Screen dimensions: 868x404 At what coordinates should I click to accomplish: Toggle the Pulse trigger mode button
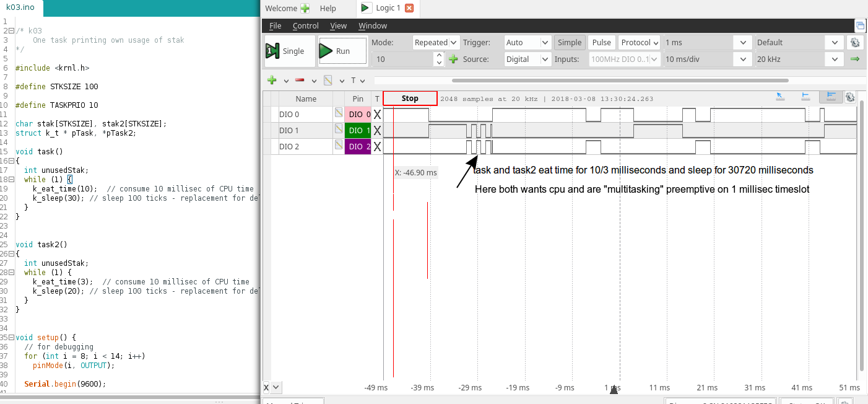(x=601, y=43)
